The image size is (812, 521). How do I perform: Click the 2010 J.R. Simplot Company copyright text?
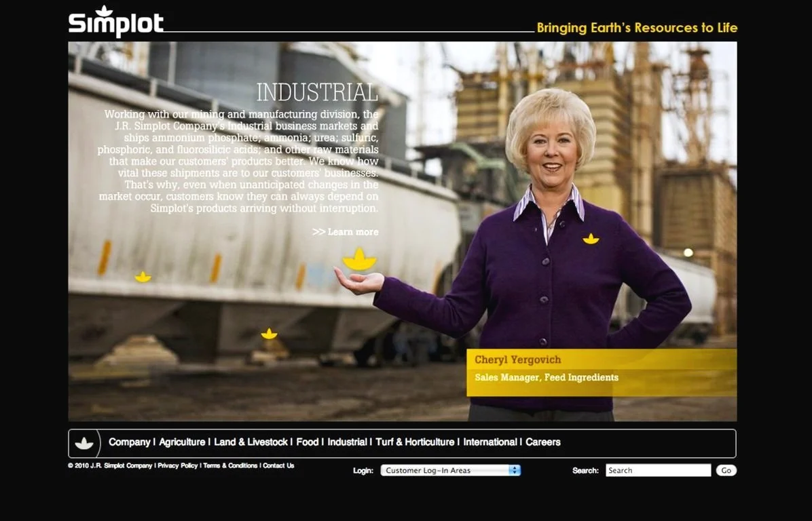pos(110,465)
